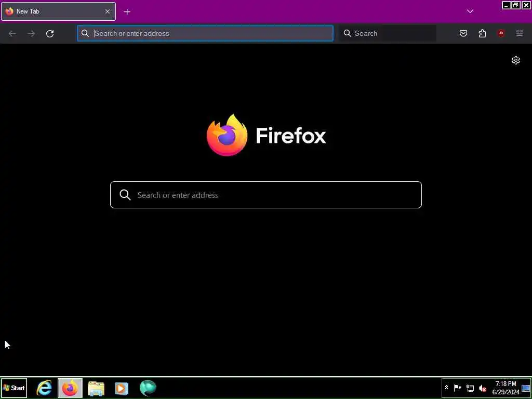Click the Show desktop tray icon
The width and height of the screenshot is (532, 399).
(526, 388)
